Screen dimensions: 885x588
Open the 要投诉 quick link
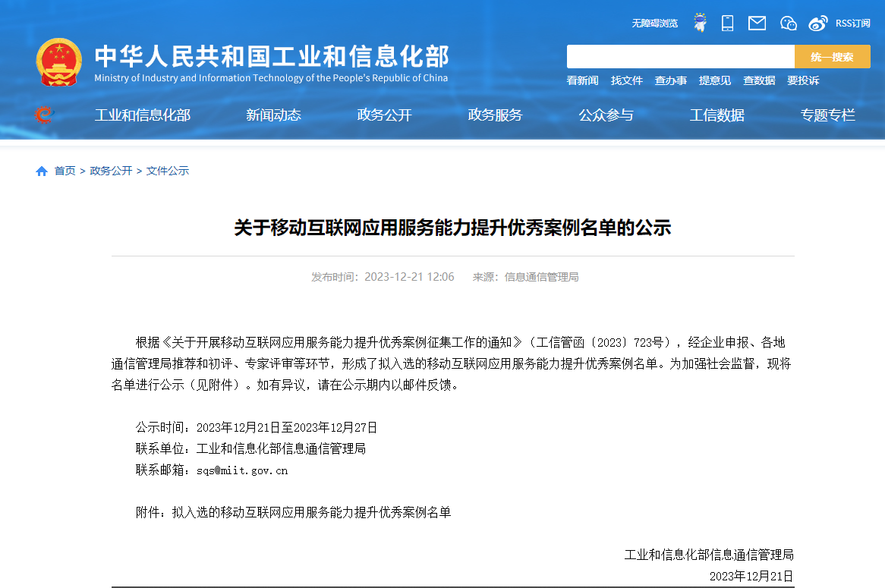coord(803,80)
